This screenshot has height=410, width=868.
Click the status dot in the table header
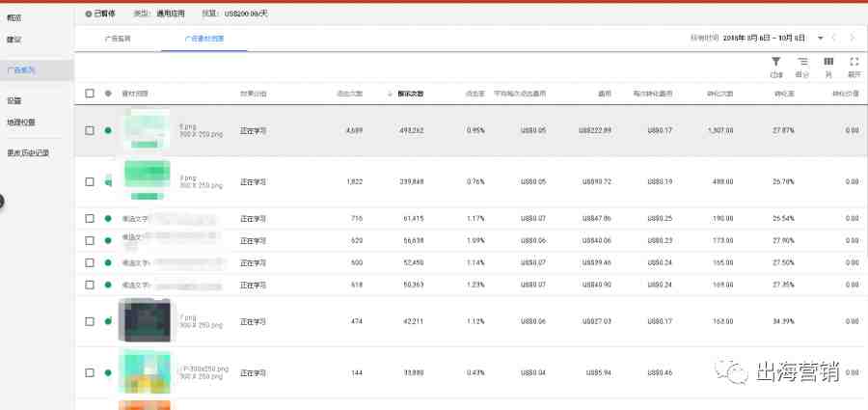pyautogui.click(x=108, y=94)
